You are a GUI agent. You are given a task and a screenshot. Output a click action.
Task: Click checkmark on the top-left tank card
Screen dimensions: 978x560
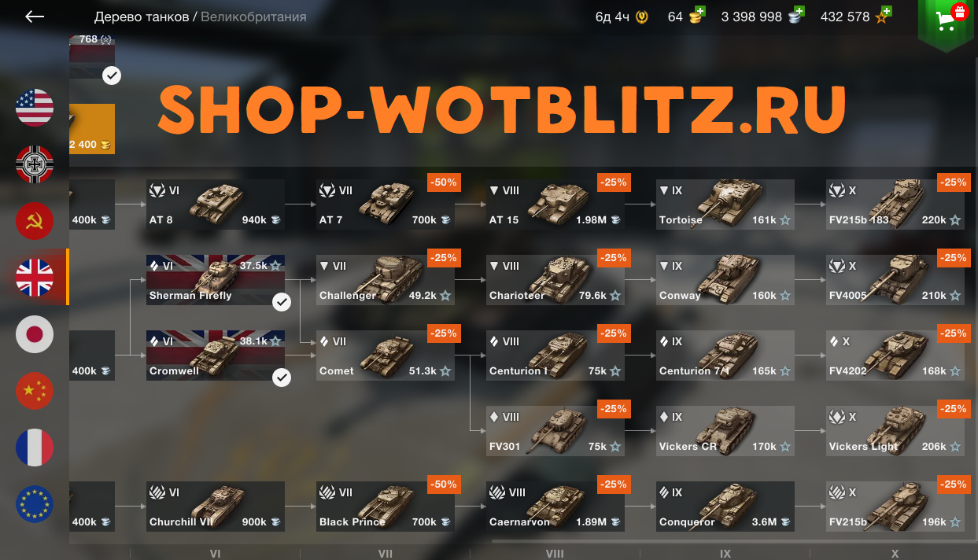click(112, 76)
